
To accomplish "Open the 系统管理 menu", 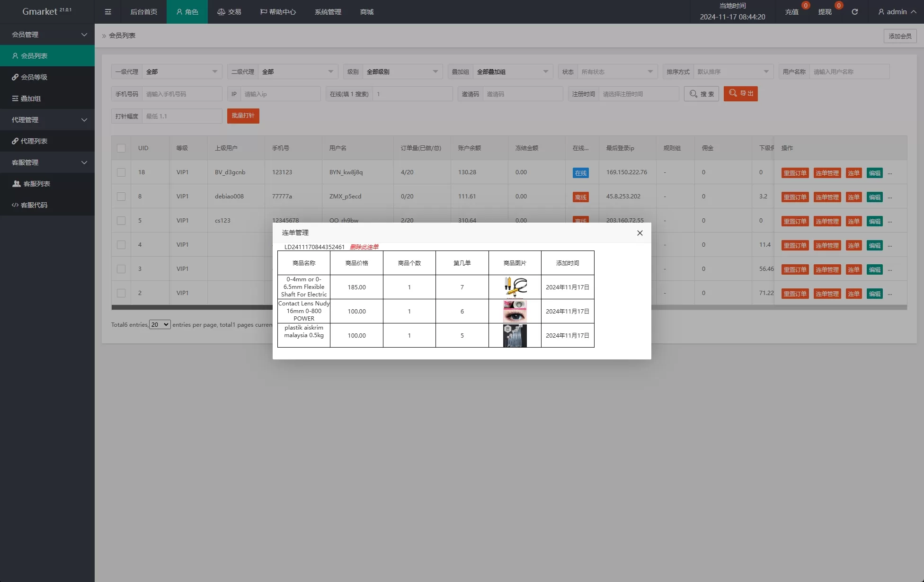I will (328, 12).
